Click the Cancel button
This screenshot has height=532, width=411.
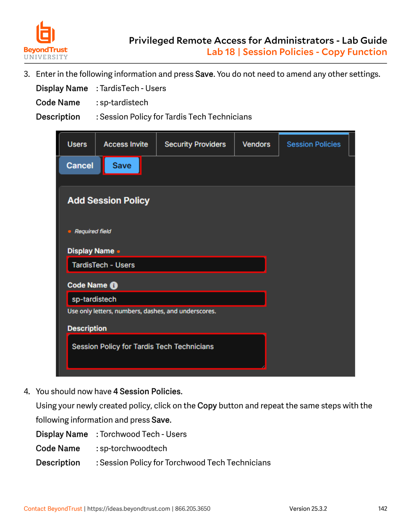[80, 165]
